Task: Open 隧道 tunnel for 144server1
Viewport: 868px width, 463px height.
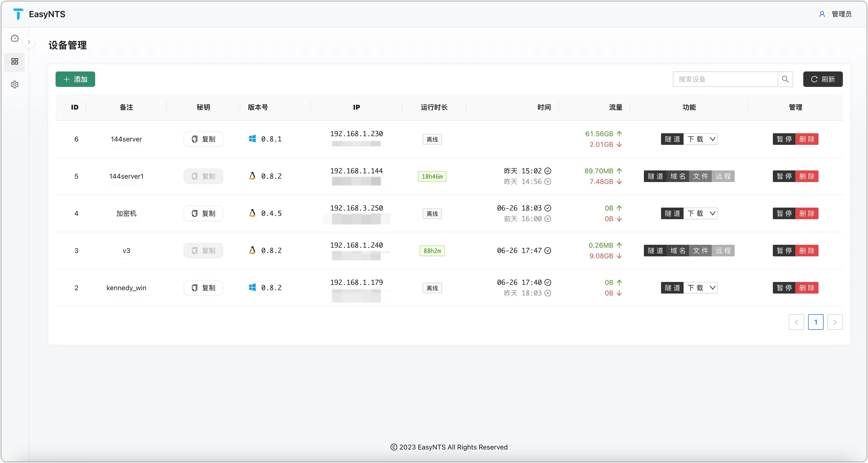Action: point(655,176)
